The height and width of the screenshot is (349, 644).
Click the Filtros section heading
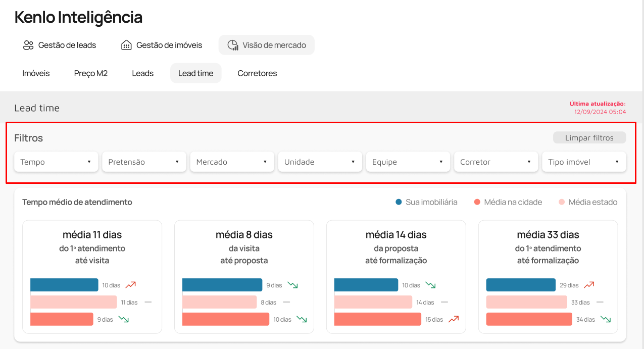28,138
